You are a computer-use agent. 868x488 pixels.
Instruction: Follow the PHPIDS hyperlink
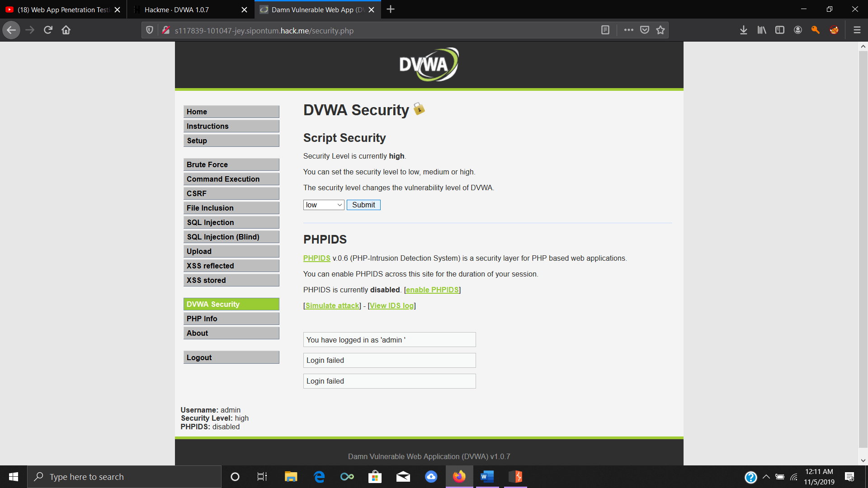click(x=316, y=258)
